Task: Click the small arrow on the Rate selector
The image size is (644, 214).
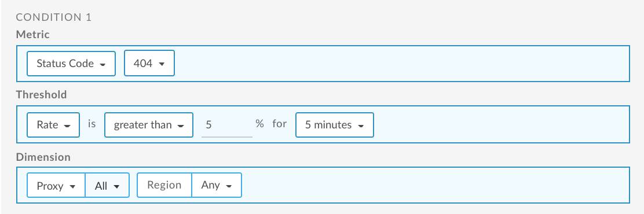Action: point(67,126)
